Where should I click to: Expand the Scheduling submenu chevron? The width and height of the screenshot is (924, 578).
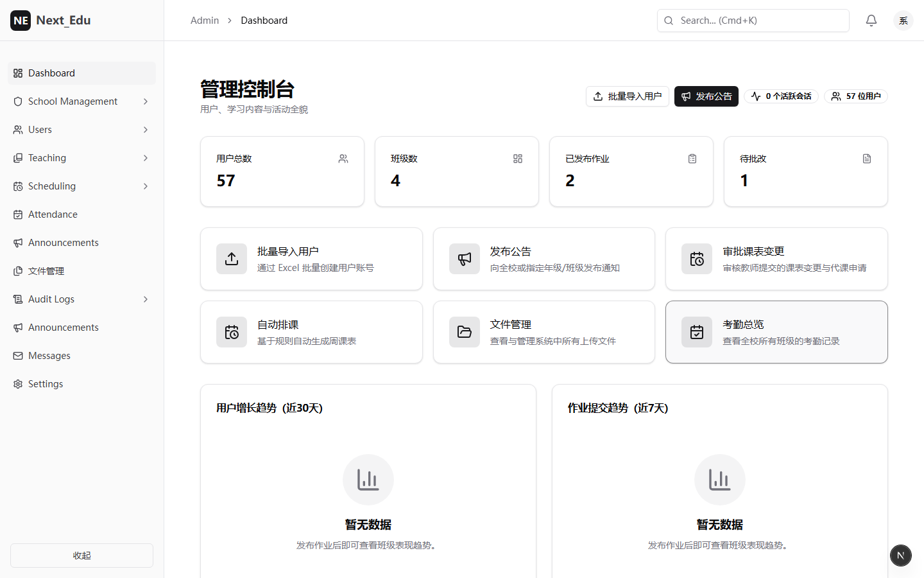point(146,186)
